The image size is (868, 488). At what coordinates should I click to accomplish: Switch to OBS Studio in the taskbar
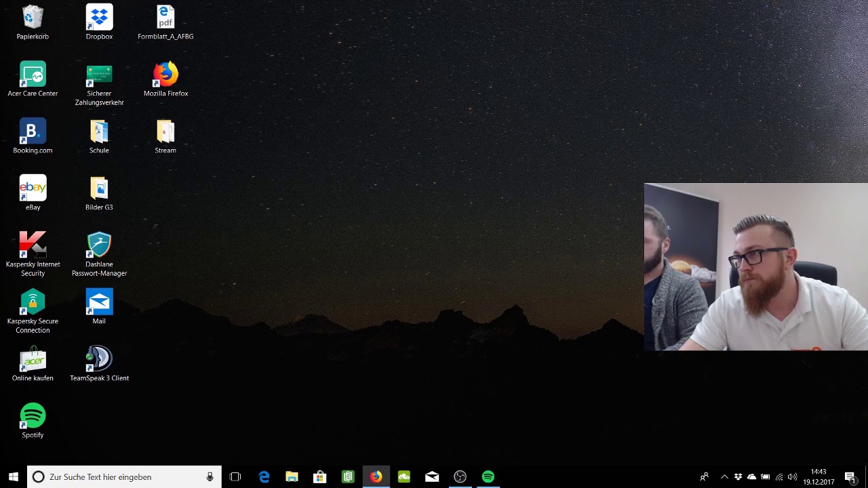[x=460, y=477]
